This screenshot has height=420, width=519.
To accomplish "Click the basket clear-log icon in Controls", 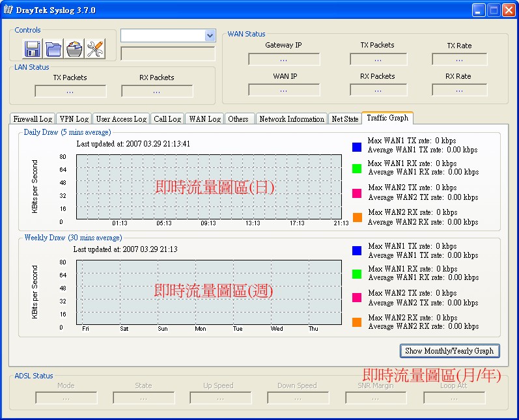I will 74,49.
